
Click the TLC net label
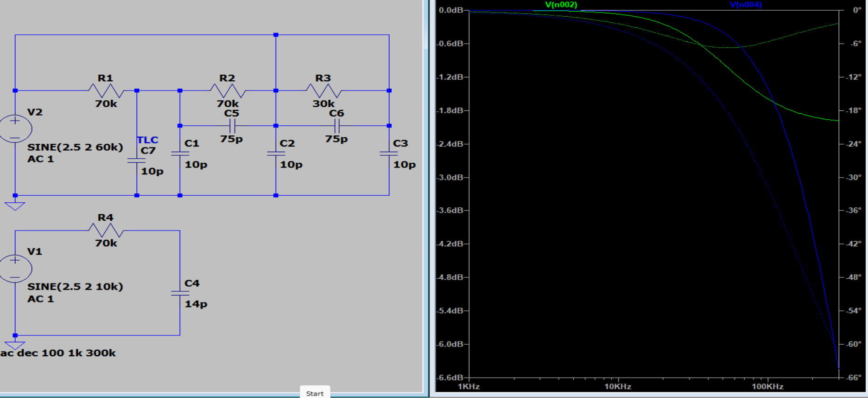click(x=147, y=140)
